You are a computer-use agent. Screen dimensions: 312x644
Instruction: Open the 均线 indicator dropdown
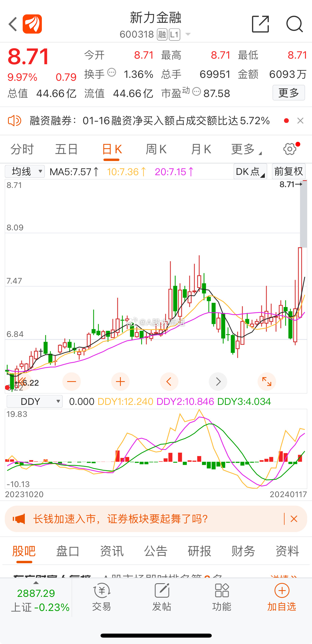tap(25, 171)
